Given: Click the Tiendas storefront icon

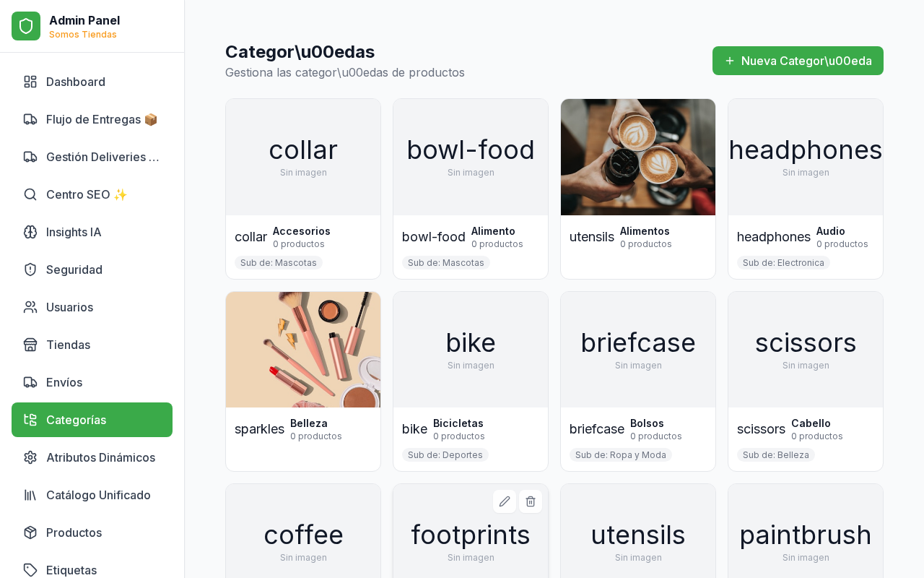Looking at the screenshot, I should 30,345.
